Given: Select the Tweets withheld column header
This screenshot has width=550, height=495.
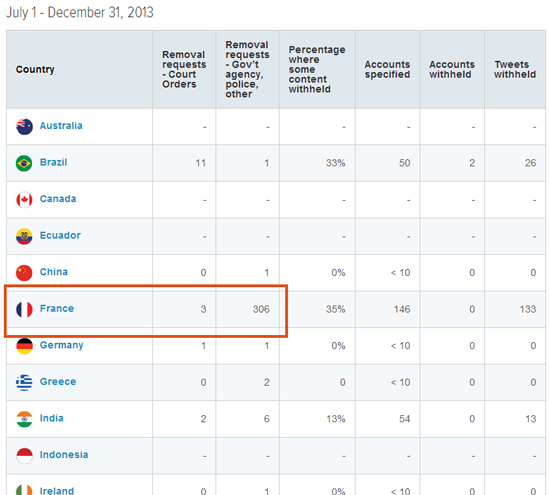Looking at the screenshot, I should coord(515,69).
